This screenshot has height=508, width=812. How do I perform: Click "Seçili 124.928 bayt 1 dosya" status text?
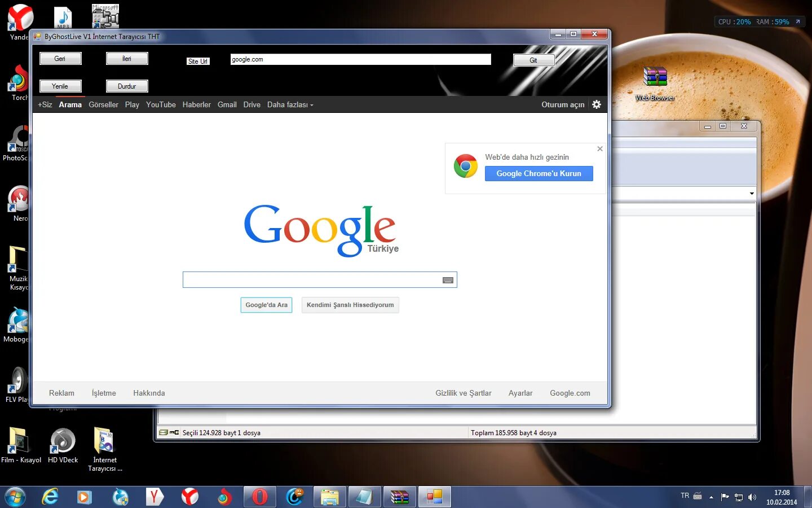click(221, 433)
